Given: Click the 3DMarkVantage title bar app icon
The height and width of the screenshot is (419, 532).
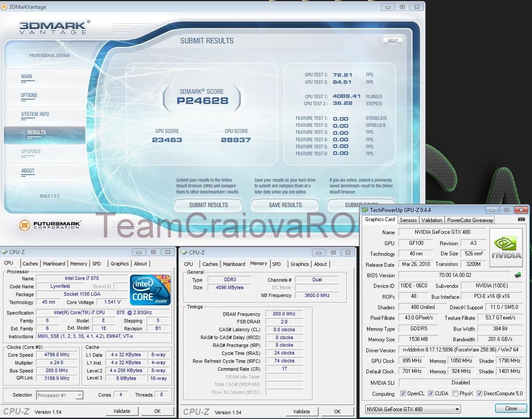Looking at the screenshot, I should pos(4,7).
